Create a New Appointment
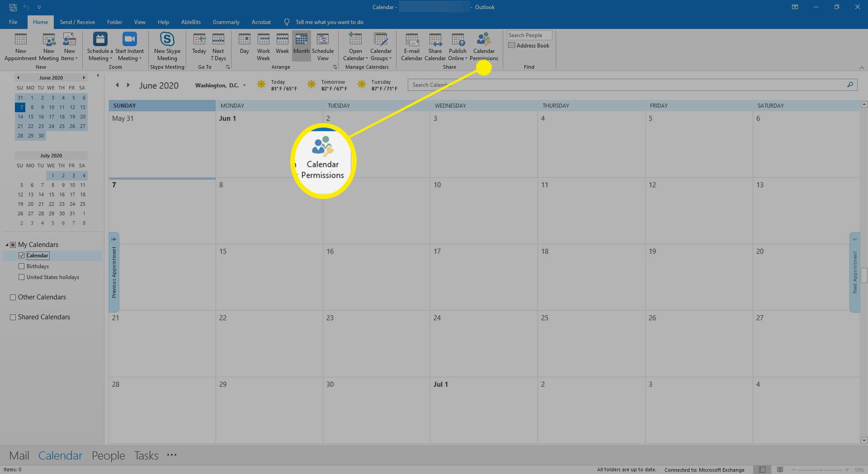Screen dimensions: 868x474 20,47
